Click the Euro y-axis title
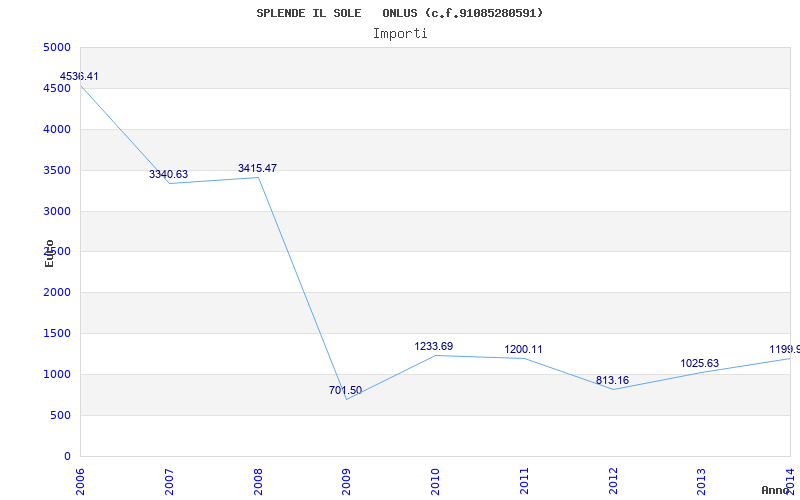The height and width of the screenshot is (500, 800). (x=49, y=253)
